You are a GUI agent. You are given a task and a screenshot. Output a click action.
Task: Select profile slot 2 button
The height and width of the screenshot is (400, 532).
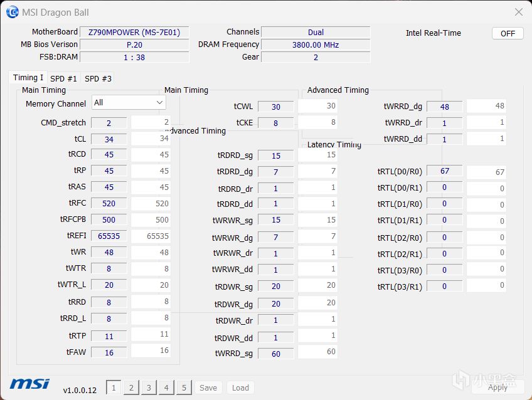click(131, 387)
